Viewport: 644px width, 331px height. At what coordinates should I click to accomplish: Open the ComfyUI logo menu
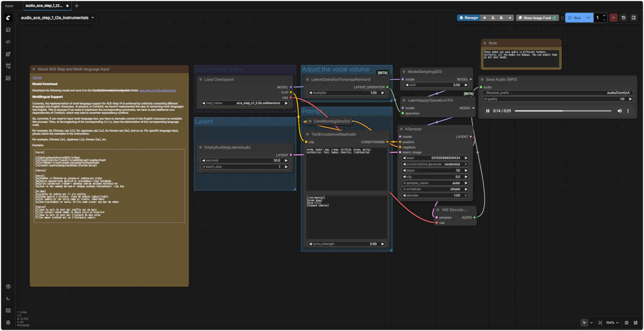pos(8,18)
